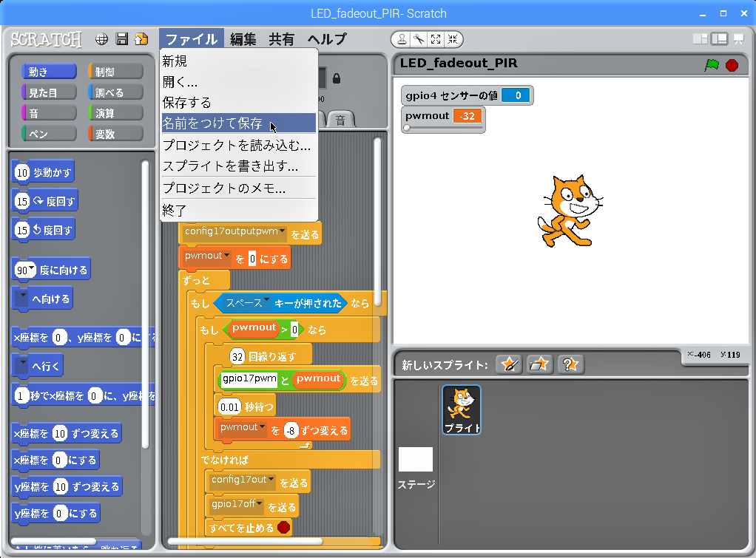
Task: Select the 音 block category
Action: [x=49, y=113]
